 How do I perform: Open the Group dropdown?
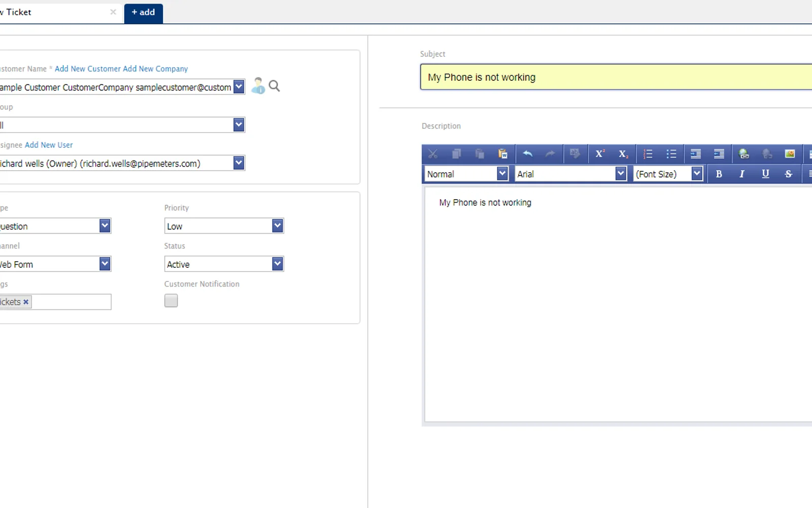(x=239, y=124)
